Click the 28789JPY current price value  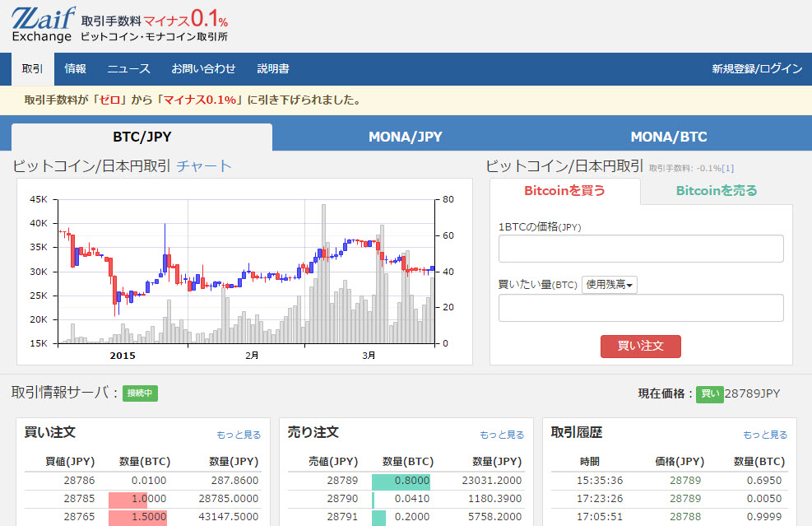752,393
